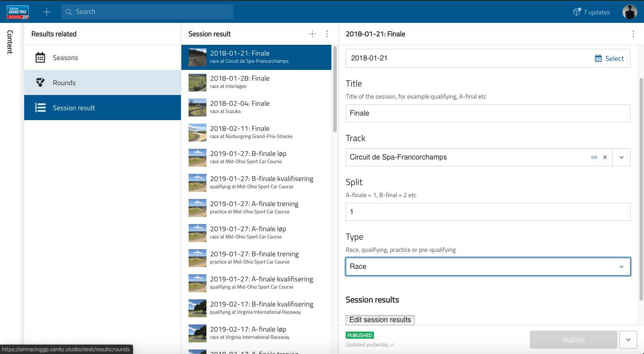This screenshot has width=644, height=354.
Task: Expand the Track reference dropdown
Action: pyautogui.click(x=622, y=157)
